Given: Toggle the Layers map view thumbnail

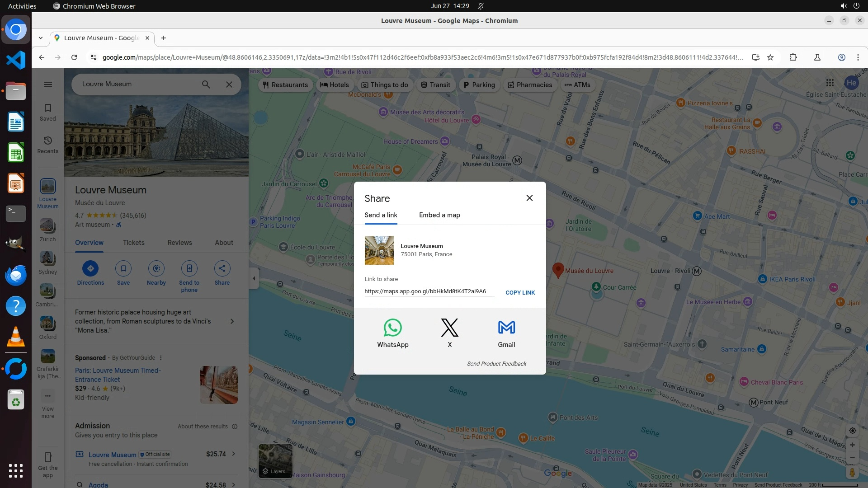Looking at the screenshot, I should pos(275,460).
